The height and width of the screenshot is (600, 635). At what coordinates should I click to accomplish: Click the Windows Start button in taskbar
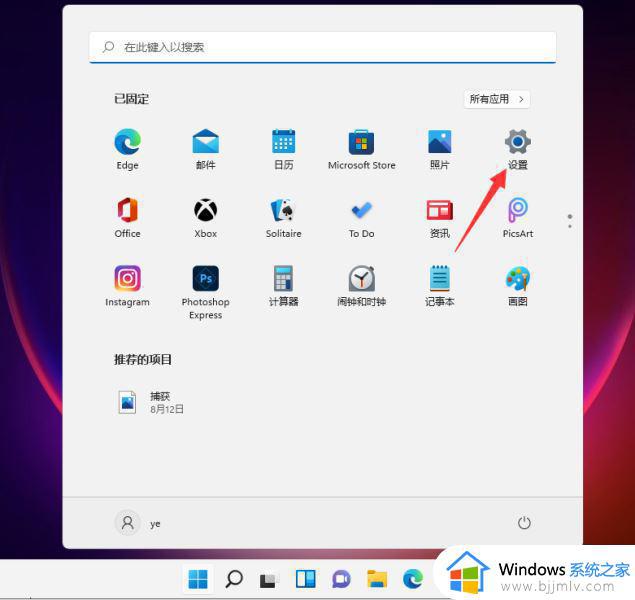[198, 579]
